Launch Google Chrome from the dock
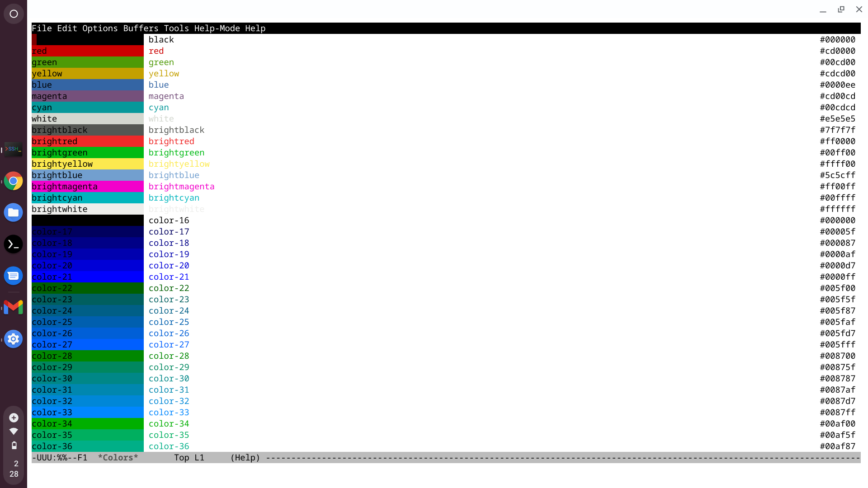 point(13,181)
